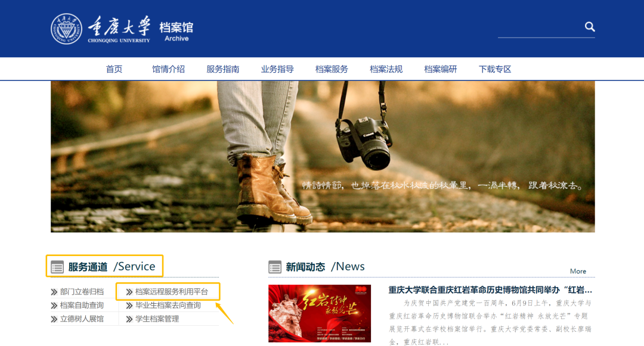Image resolution: width=644 pixels, height=346 pixels.
Task: Open the 档案法规 menu
Action: [x=386, y=69]
